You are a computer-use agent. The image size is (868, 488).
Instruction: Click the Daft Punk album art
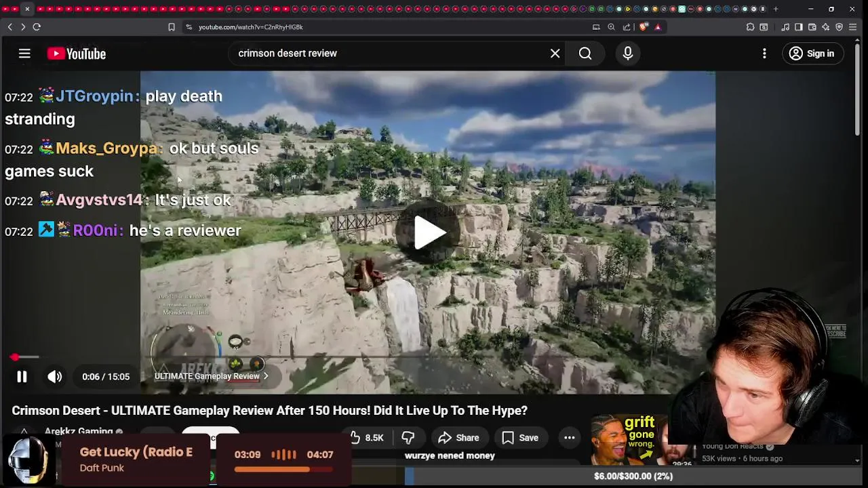tap(28, 460)
